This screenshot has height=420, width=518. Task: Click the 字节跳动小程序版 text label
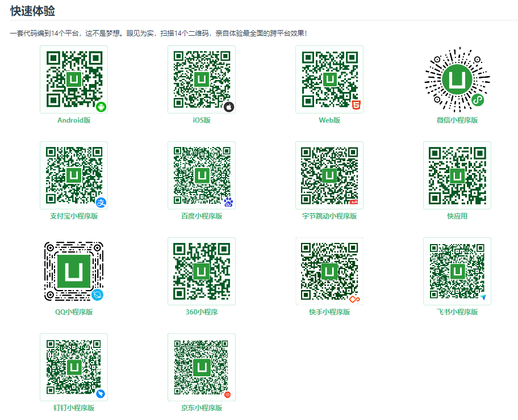click(x=329, y=216)
